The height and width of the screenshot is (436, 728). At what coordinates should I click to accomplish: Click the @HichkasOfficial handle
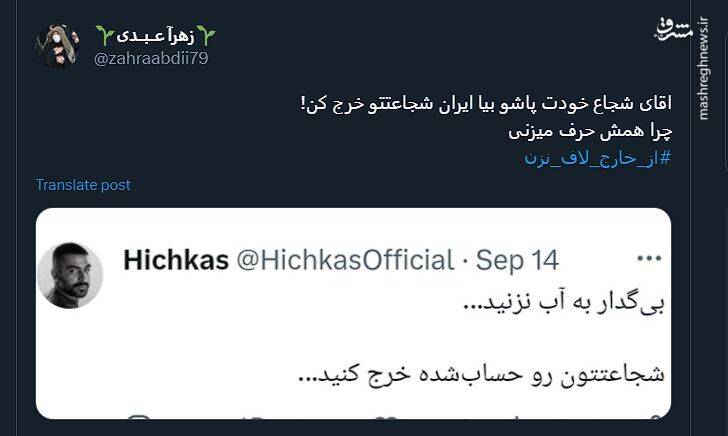pos(344,261)
